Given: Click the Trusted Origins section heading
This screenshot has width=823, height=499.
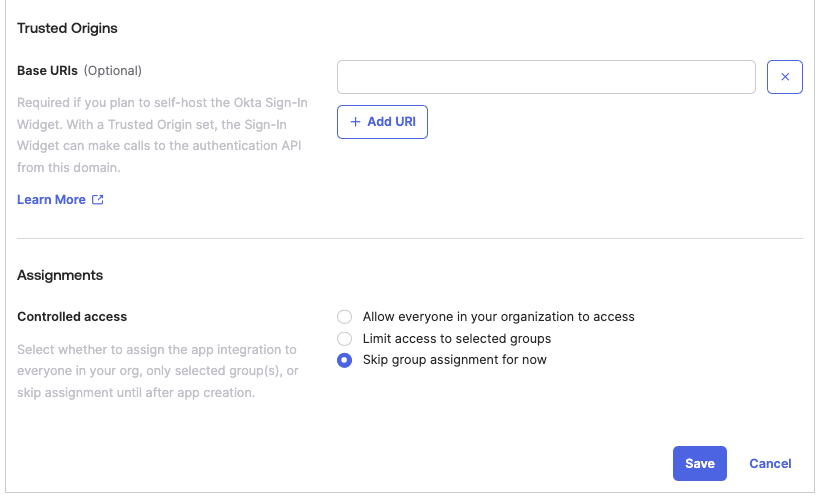Looking at the screenshot, I should [67, 28].
